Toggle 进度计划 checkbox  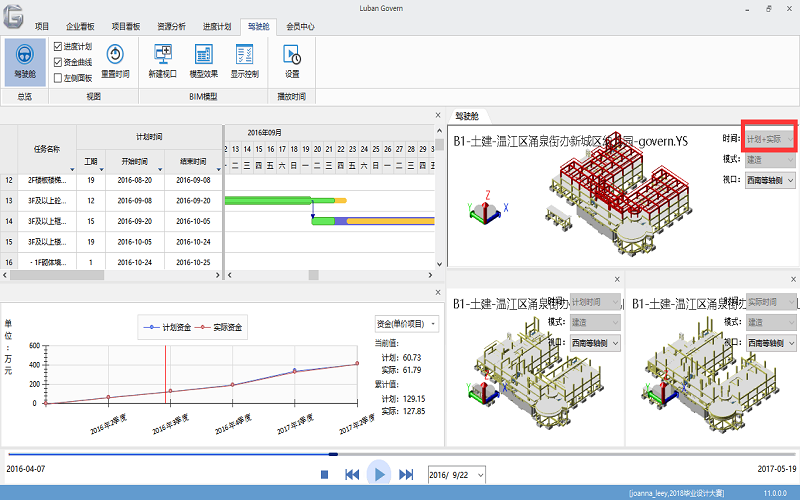point(58,46)
